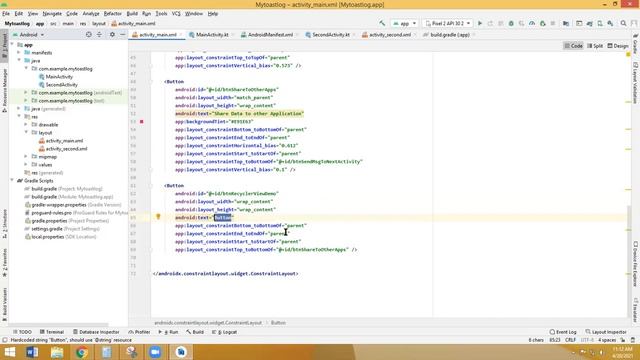
Task: Open the Refactor menu
Action: pos(112,13)
